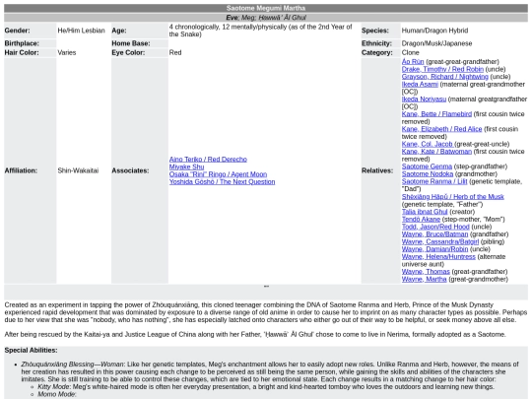This screenshot has height=399, width=532.
Task: Open Kane, Kate / Batwoman link
Action: coord(436,152)
